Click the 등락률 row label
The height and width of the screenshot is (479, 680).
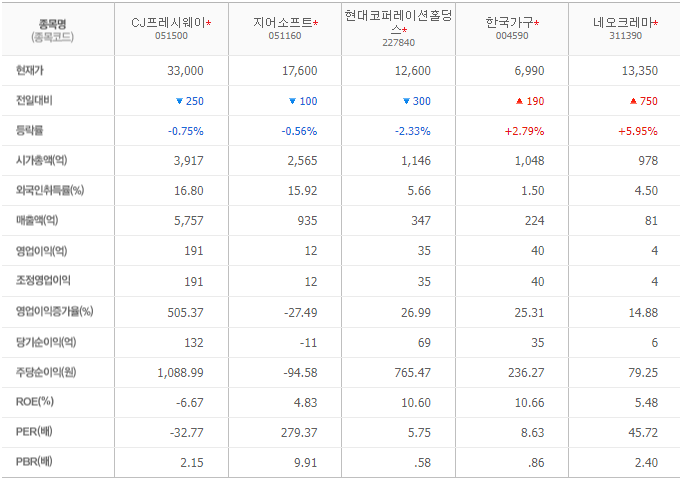[29, 130]
